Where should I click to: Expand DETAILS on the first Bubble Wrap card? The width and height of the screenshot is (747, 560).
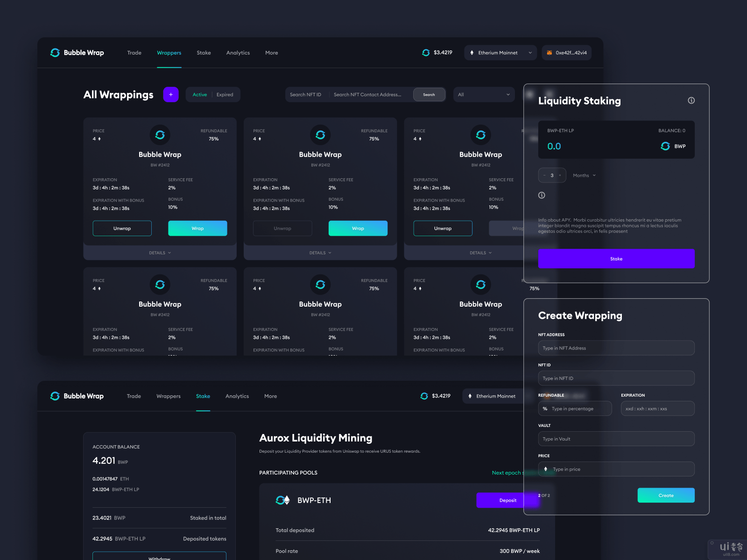pyautogui.click(x=160, y=253)
